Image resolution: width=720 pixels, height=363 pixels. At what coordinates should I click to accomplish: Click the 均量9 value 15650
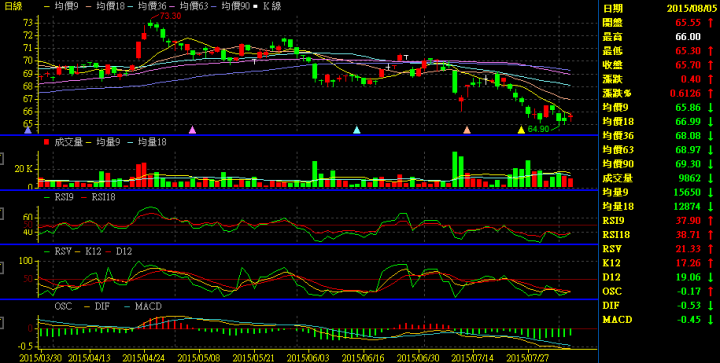pyautogui.click(x=688, y=193)
